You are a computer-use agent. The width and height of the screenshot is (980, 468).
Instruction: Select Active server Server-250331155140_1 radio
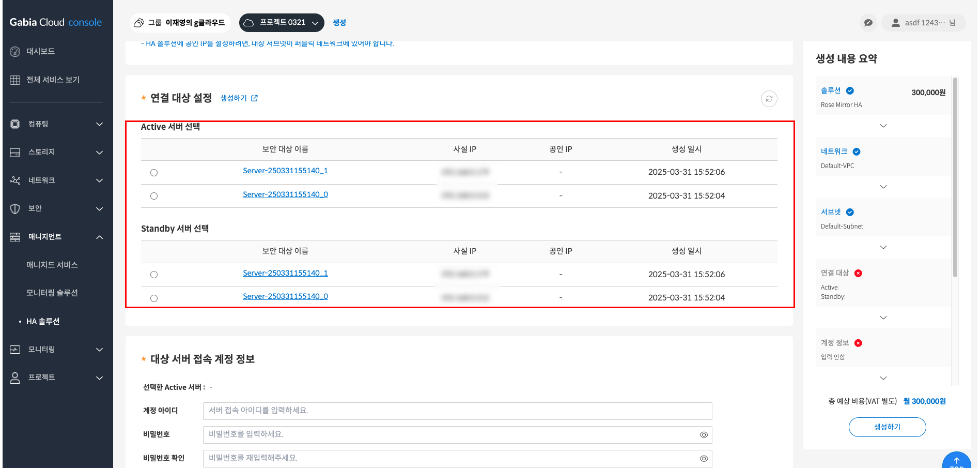(x=154, y=173)
